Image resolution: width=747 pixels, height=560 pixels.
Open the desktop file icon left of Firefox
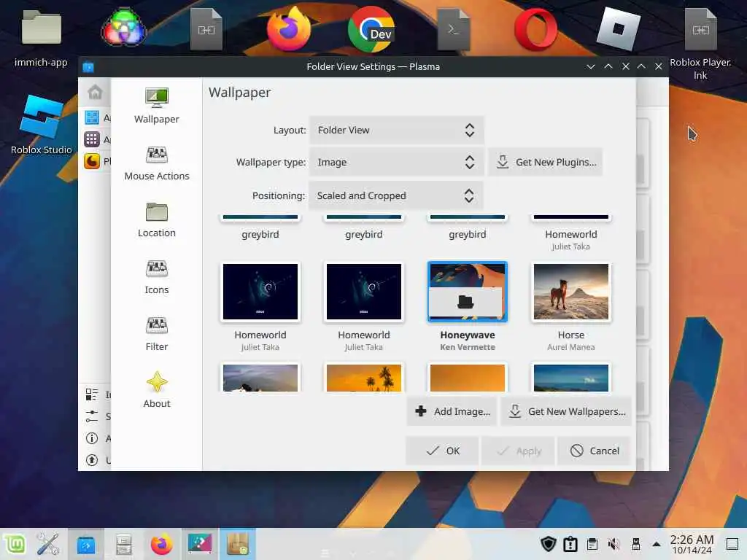click(x=206, y=29)
